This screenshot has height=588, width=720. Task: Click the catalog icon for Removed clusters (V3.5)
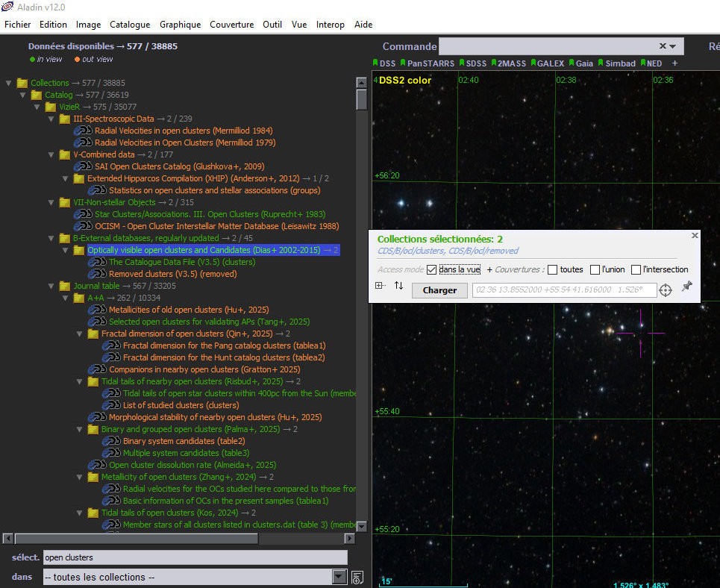coord(97,274)
